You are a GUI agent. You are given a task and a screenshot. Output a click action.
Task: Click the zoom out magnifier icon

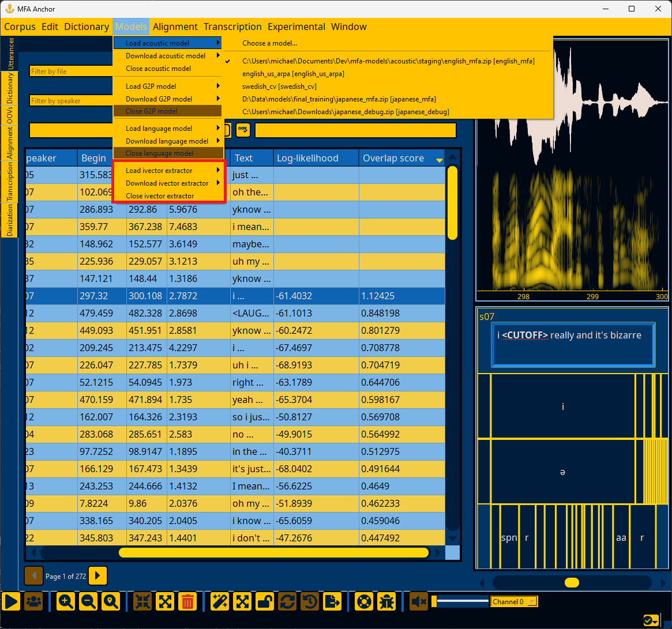88,602
